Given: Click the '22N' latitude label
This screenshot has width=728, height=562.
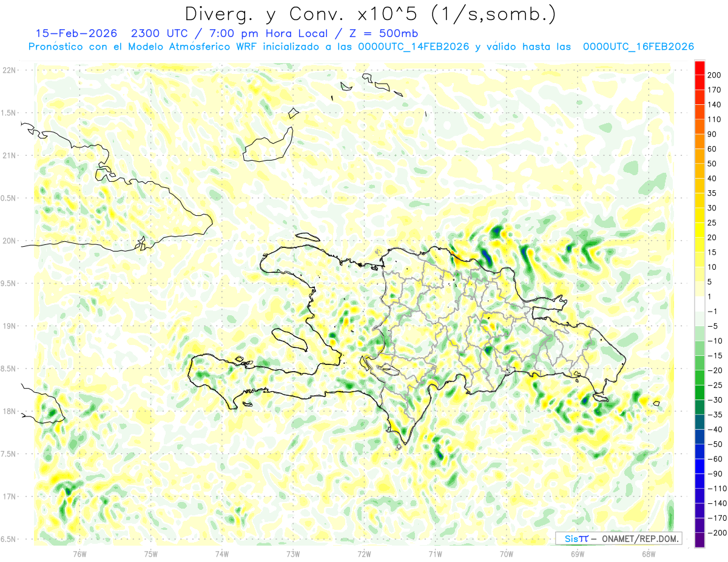Looking at the screenshot, I should [9, 70].
